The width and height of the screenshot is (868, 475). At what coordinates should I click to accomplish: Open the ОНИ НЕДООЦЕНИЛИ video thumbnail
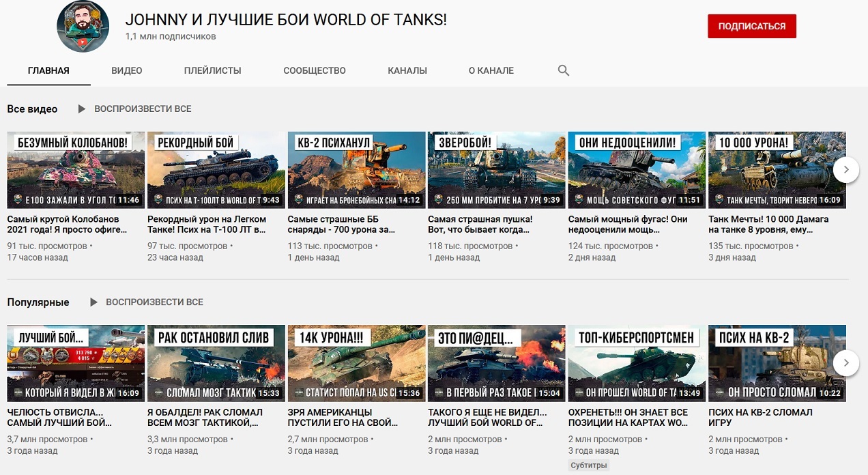click(637, 170)
